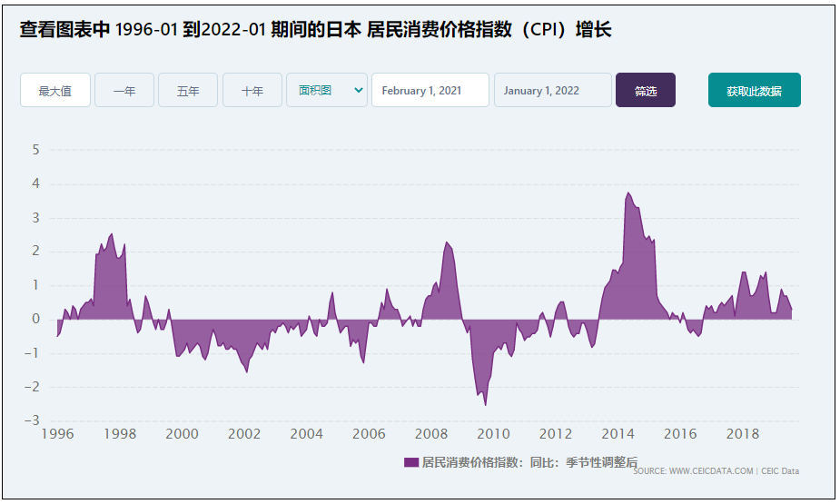840x504 pixels.
Task: Click the purple legend color swatch
Action: [x=410, y=462]
